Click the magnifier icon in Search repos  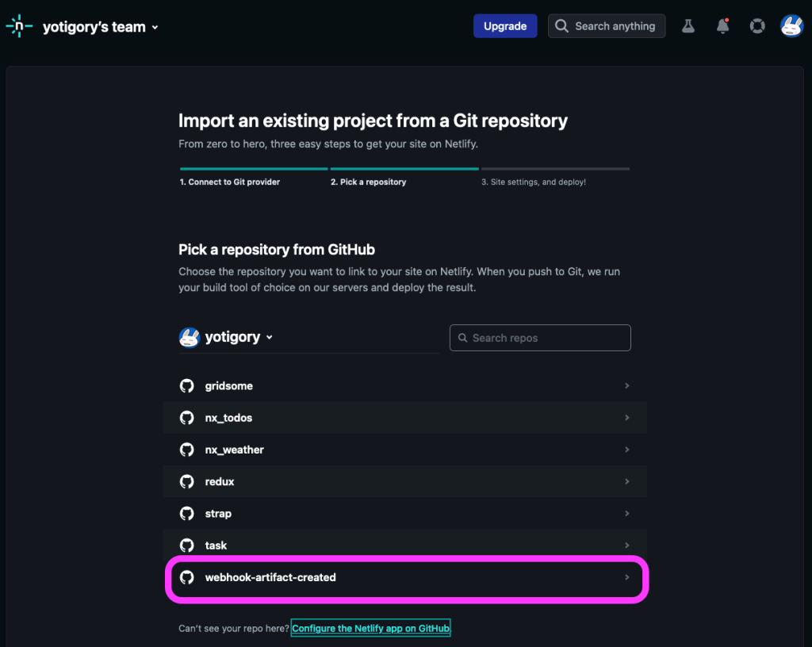coord(462,338)
